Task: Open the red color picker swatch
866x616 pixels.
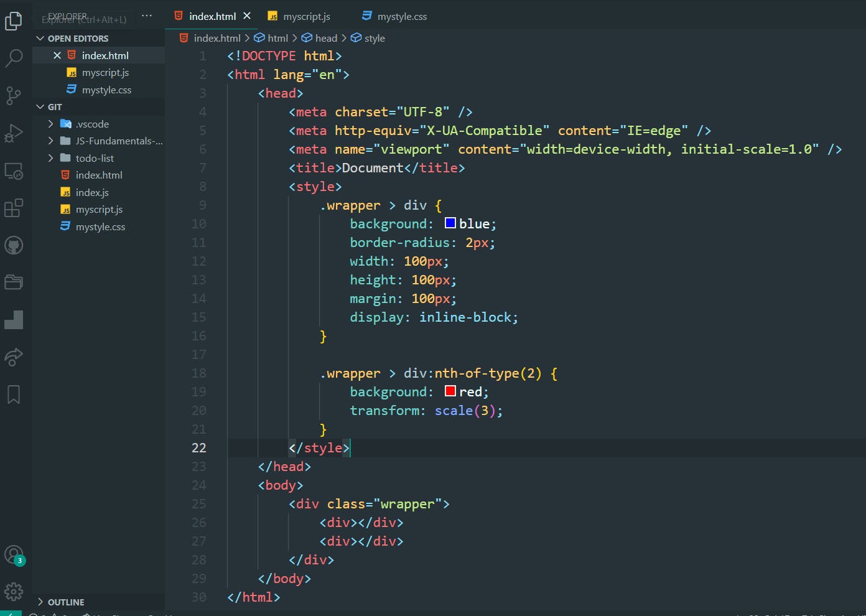Action: tap(450, 391)
